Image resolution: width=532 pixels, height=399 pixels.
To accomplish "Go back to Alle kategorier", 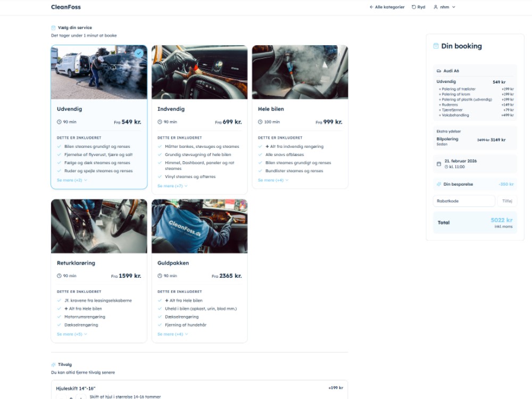I will tap(387, 7).
